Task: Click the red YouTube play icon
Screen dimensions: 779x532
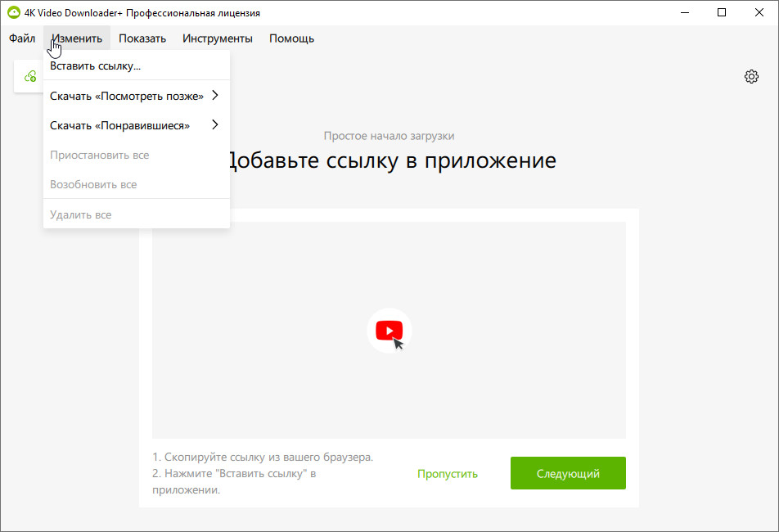Action: point(389,330)
